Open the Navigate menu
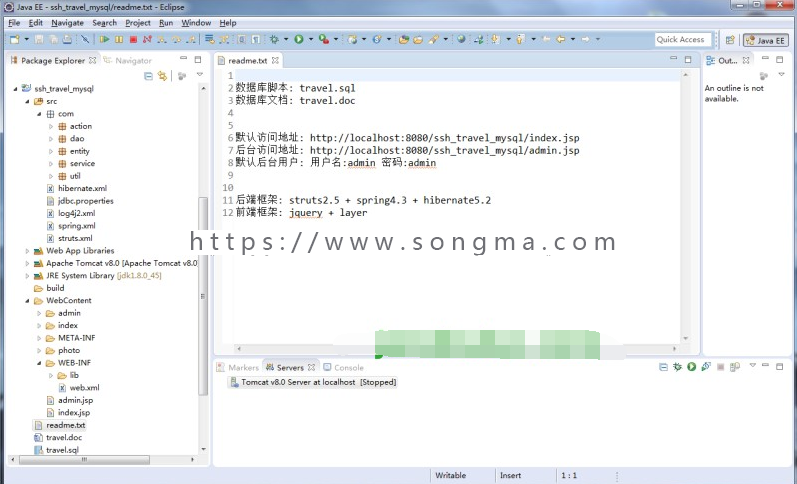The width and height of the screenshot is (797, 484). pyautogui.click(x=67, y=23)
